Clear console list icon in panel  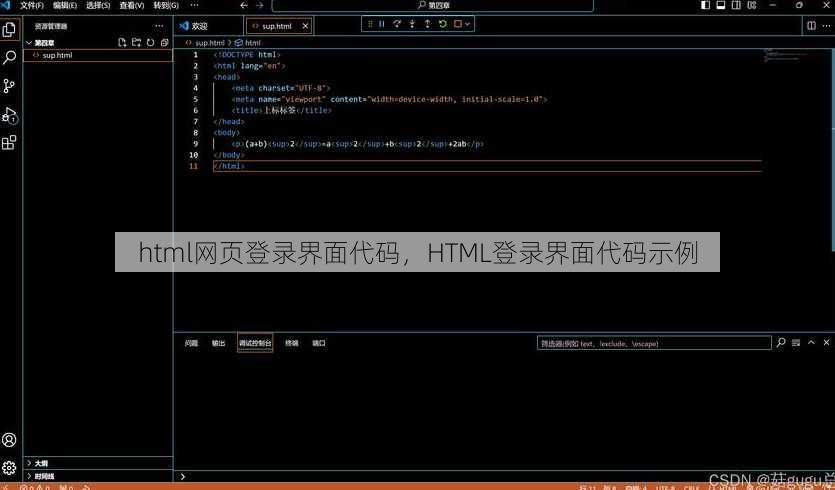pyautogui.click(x=796, y=342)
